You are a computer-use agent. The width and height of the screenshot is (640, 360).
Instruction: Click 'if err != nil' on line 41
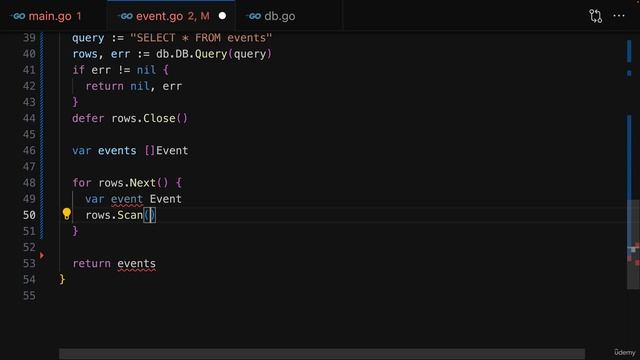(x=114, y=70)
